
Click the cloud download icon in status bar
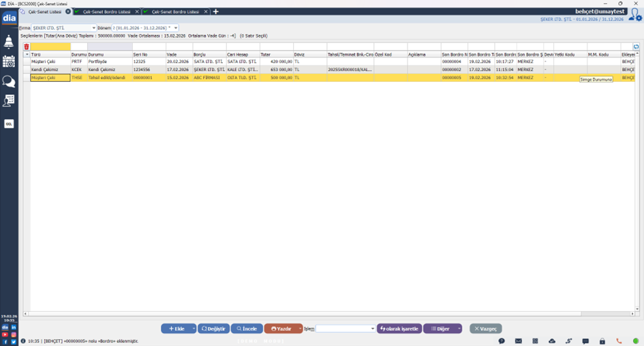(x=552, y=341)
